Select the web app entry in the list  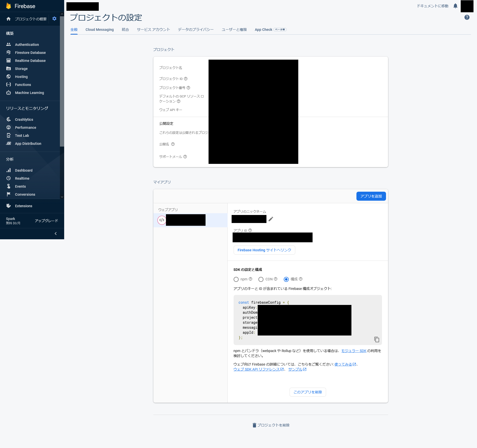[185, 220]
